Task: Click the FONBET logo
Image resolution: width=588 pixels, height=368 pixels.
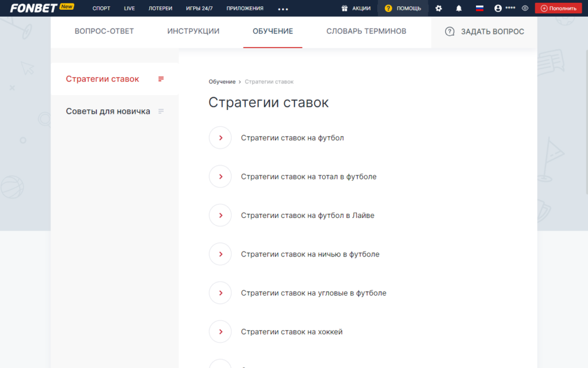Action: pos(34,8)
